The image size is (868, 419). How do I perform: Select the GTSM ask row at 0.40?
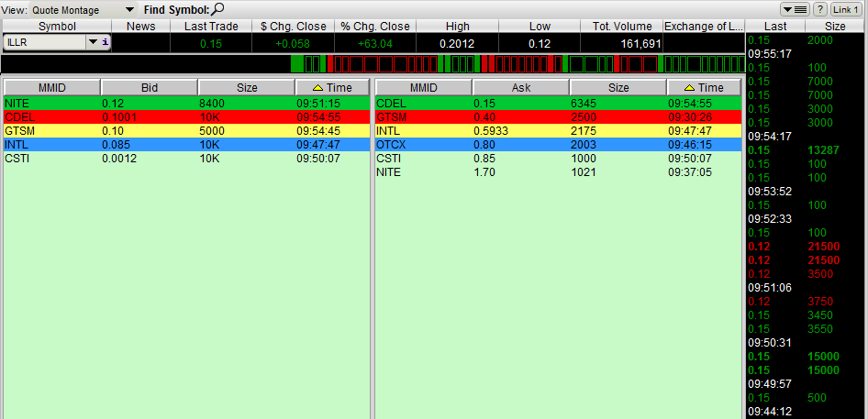pyautogui.click(x=558, y=116)
